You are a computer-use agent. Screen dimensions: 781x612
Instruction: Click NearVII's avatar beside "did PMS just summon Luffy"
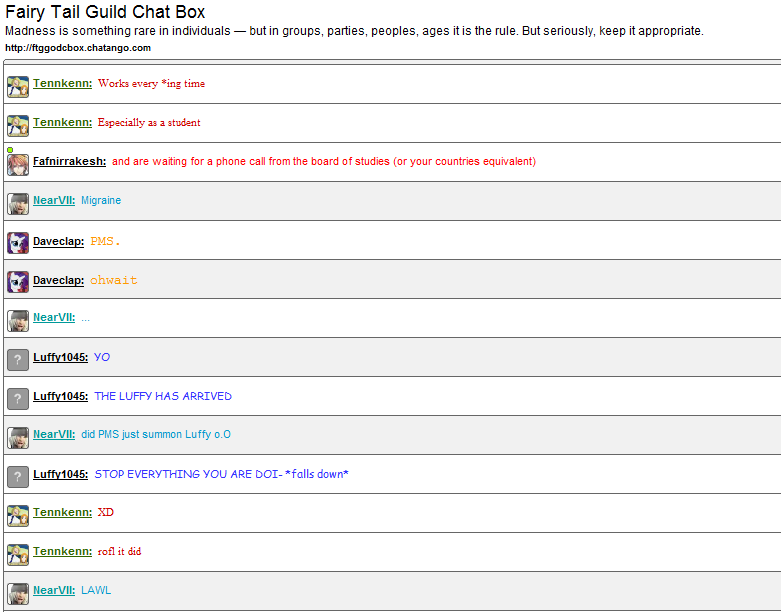(x=17, y=437)
